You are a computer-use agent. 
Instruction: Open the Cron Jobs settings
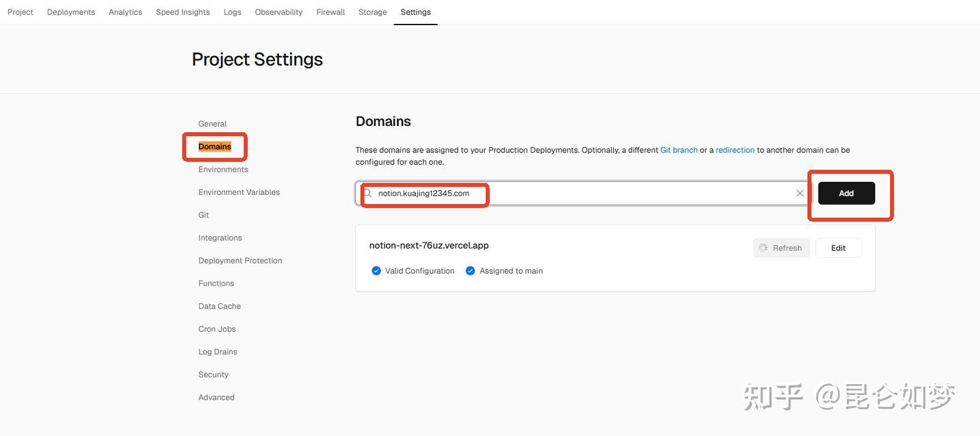click(216, 329)
